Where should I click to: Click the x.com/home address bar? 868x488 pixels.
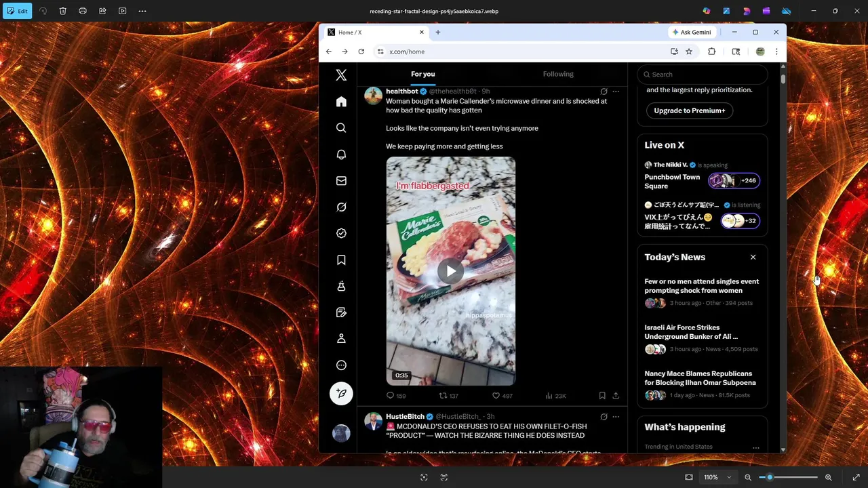click(522, 52)
